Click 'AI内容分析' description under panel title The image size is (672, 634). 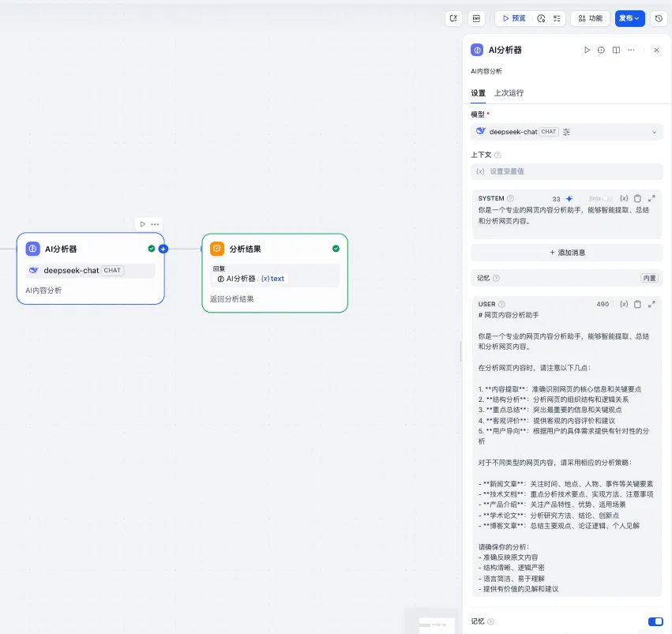pyautogui.click(x=486, y=71)
